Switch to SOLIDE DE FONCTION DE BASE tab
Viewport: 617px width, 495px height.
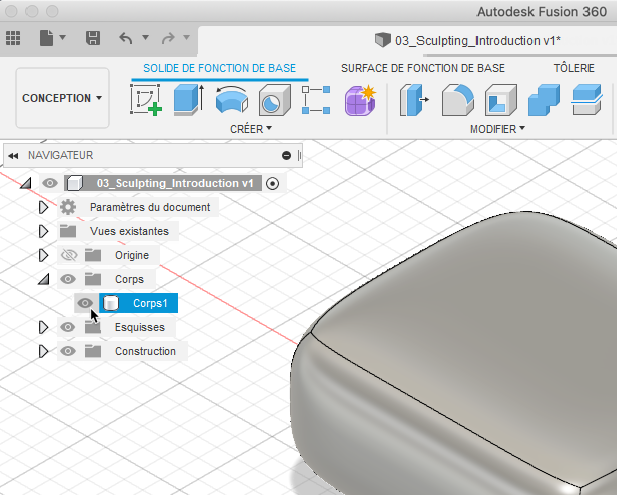coord(220,68)
